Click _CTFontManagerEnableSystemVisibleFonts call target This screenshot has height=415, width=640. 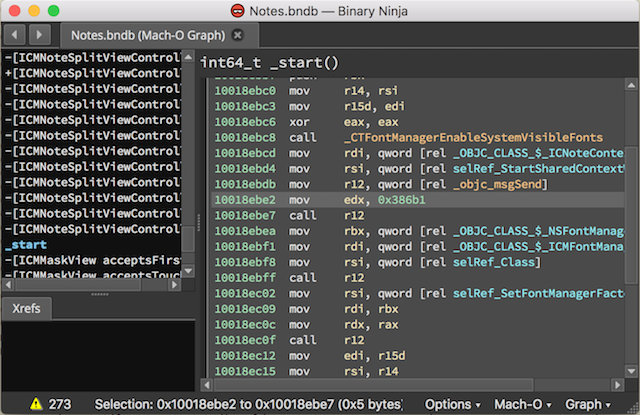(x=473, y=138)
